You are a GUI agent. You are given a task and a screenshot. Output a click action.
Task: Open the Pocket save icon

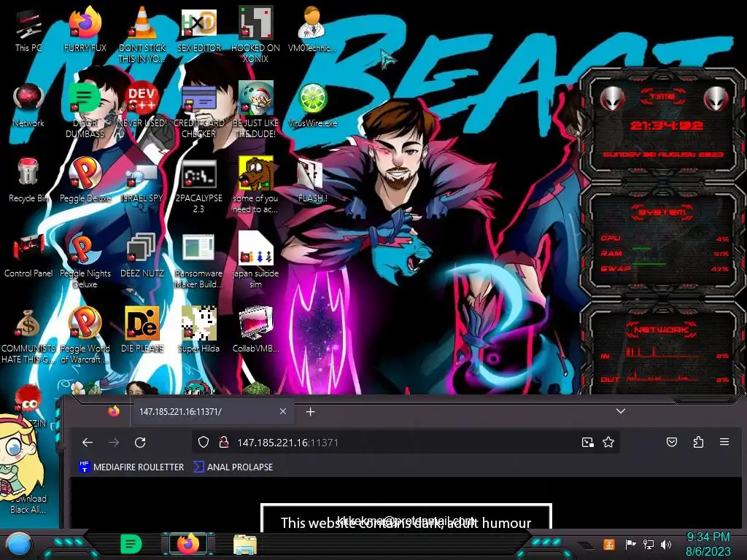point(672,443)
